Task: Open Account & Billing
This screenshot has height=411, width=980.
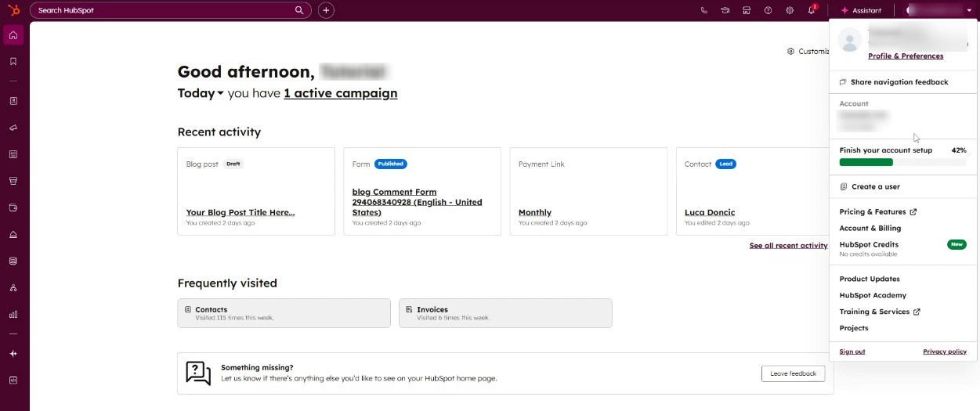Action: [x=870, y=229]
